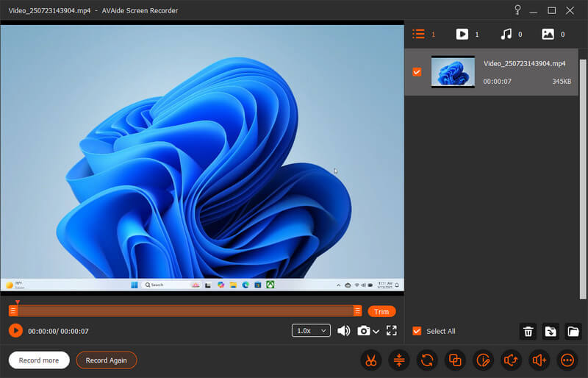Open the Audio Extractor speaker-arrow tool
This screenshot has width=588, height=378.
(511, 360)
